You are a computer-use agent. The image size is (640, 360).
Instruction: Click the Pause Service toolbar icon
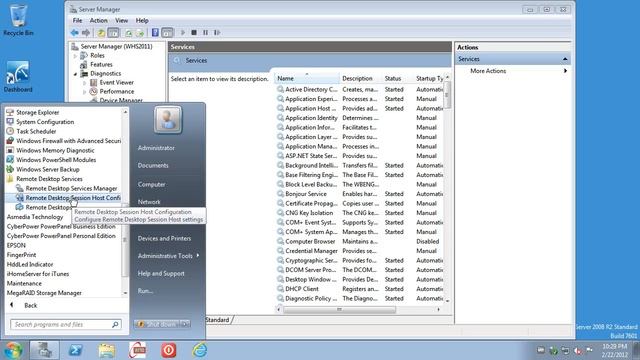(x=205, y=33)
